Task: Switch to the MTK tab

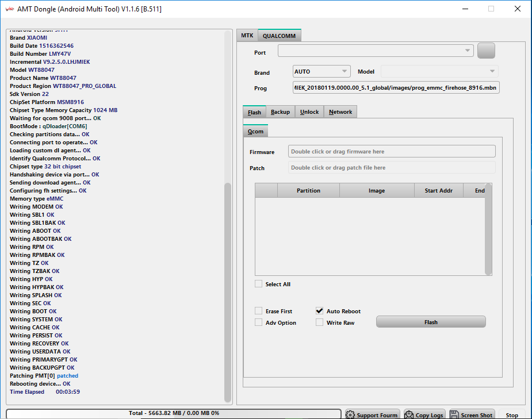Action: tap(247, 36)
